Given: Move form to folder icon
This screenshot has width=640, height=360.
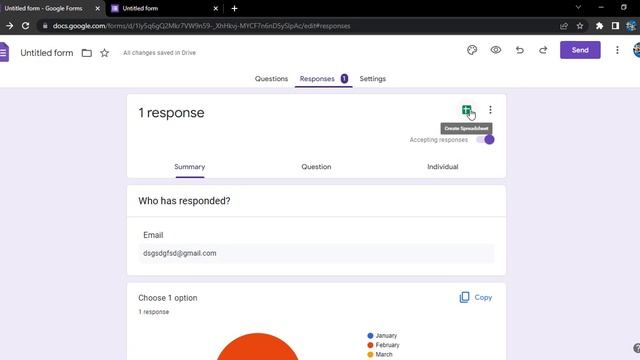Looking at the screenshot, I should [x=87, y=53].
